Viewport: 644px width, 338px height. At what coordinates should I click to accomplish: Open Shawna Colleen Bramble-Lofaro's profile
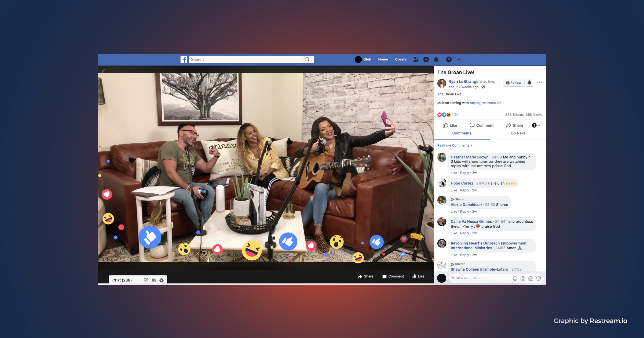pos(479,269)
